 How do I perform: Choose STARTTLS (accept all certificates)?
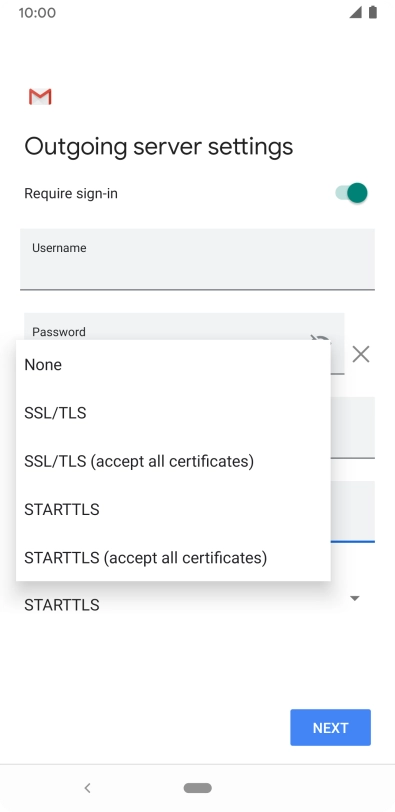click(173, 558)
